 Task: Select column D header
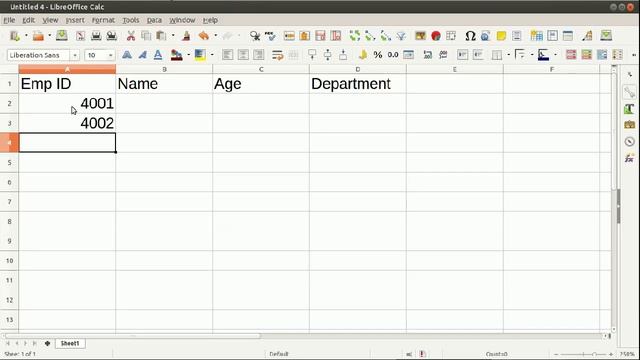pyautogui.click(x=358, y=69)
